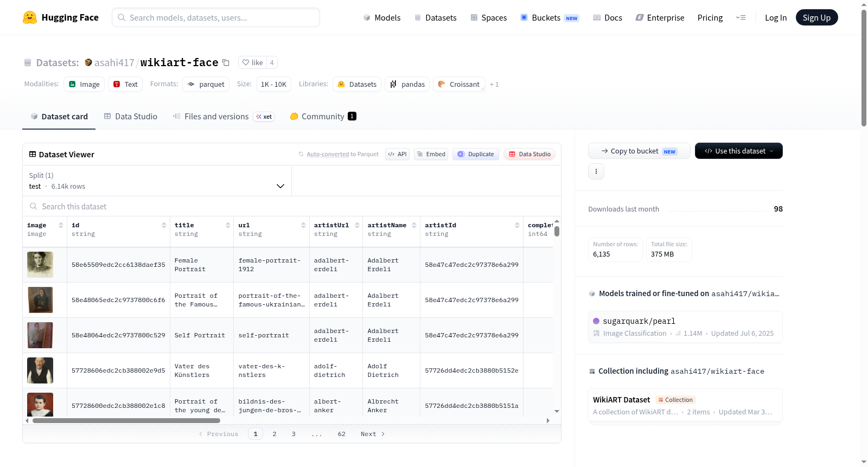Select the parquet format tag
Screen dimensions: 868x467
coord(206,84)
